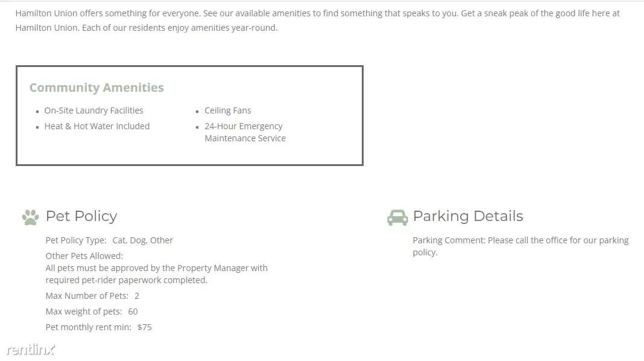Click the Hamilton Union intro paragraph
Viewport: 644px width, 361px height.
318,21
